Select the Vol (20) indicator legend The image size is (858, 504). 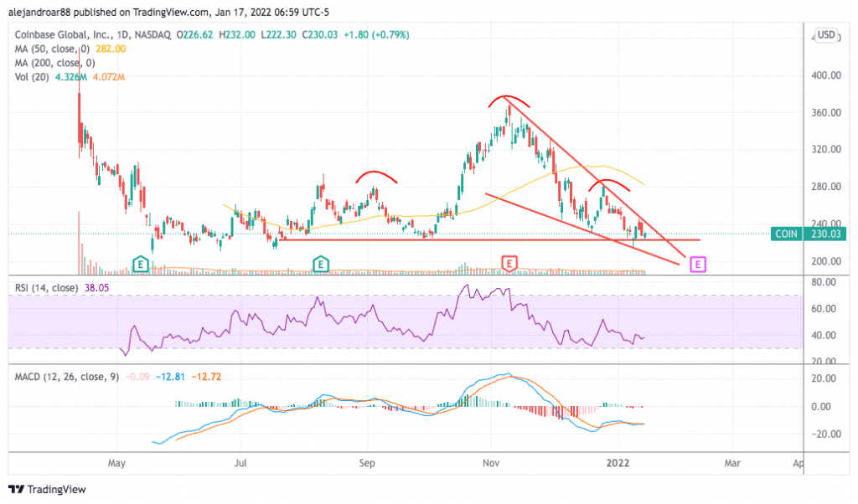point(32,77)
